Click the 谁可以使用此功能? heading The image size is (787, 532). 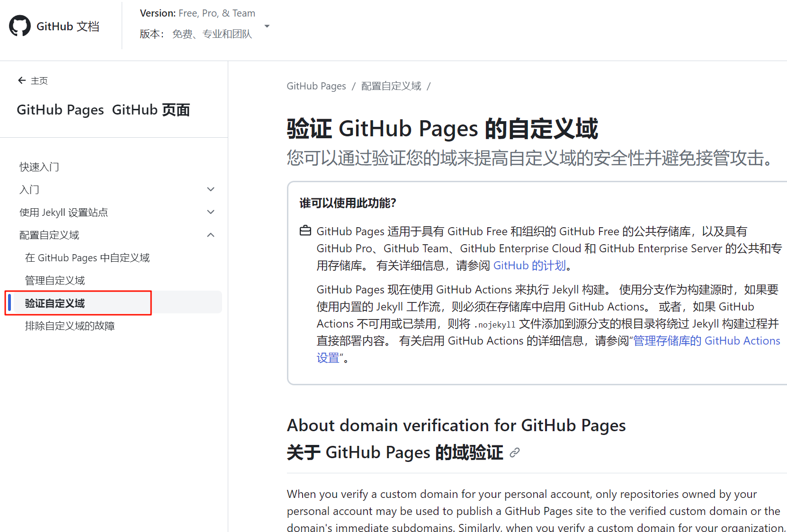click(348, 203)
